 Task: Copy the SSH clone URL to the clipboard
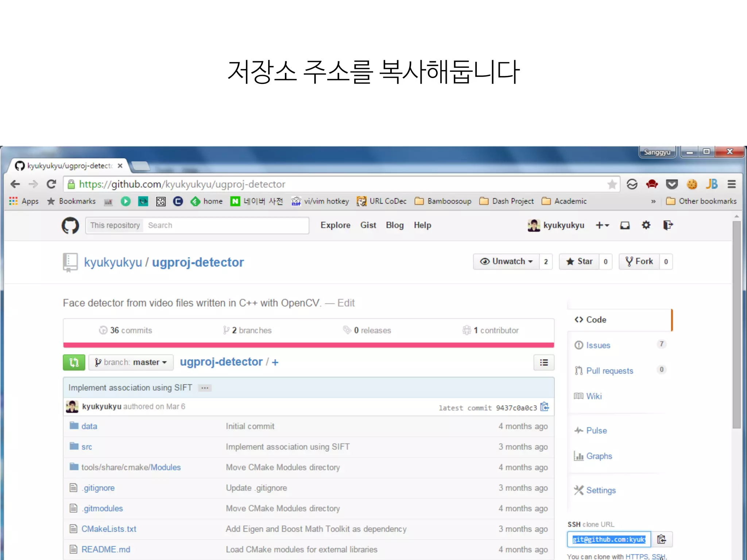[661, 539]
